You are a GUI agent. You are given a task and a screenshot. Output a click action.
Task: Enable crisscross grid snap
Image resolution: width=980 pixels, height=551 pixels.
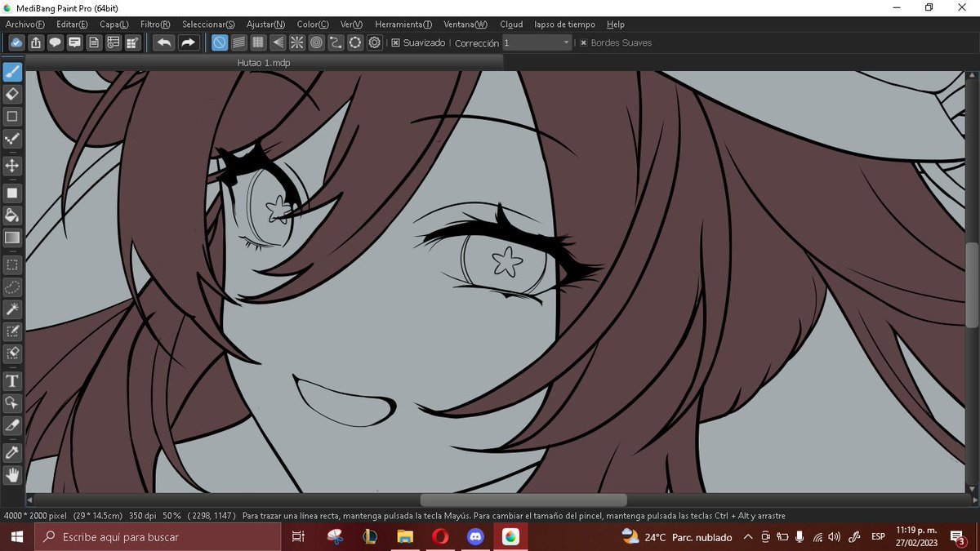click(x=258, y=42)
